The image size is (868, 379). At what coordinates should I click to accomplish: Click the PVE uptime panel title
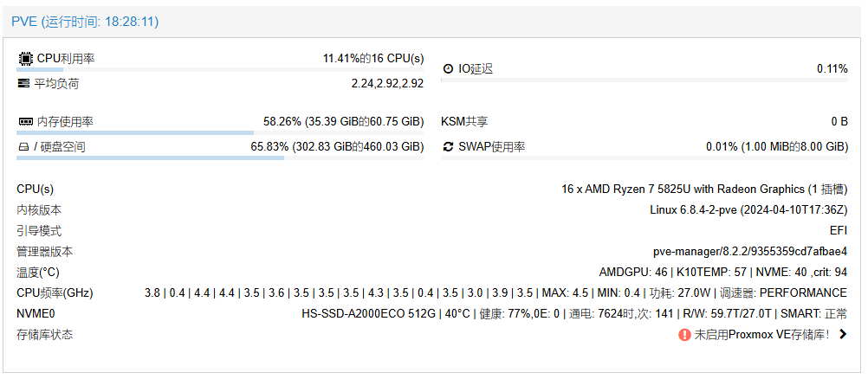pyautogui.click(x=85, y=22)
